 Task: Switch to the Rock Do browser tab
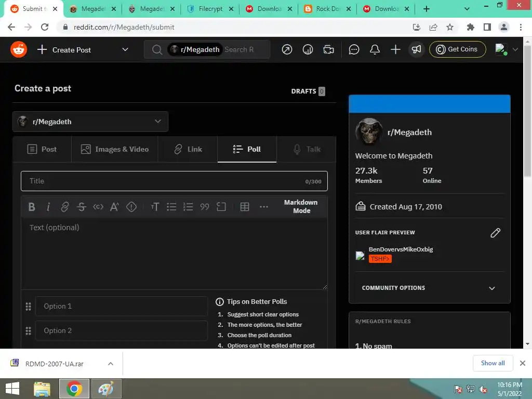tap(327, 9)
